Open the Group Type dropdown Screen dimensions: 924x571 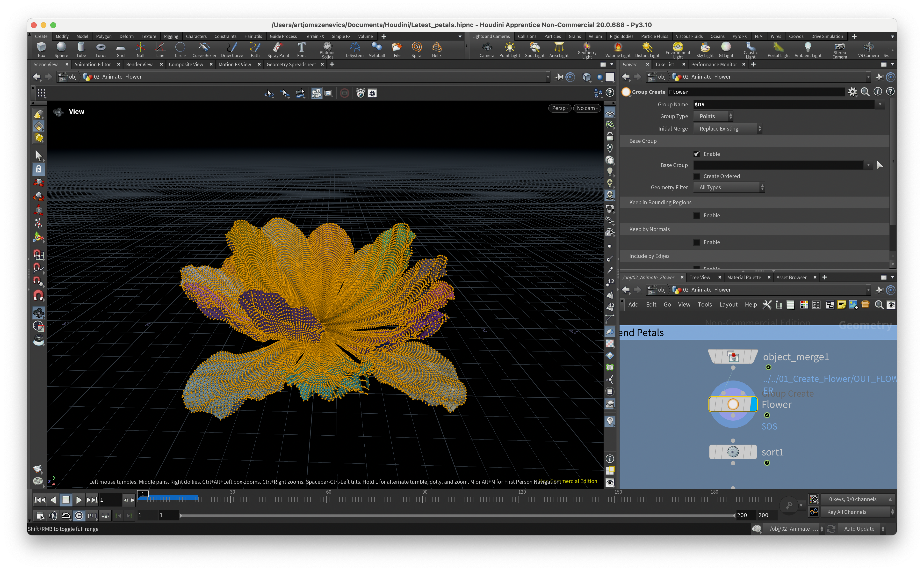pyautogui.click(x=713, y=117)
